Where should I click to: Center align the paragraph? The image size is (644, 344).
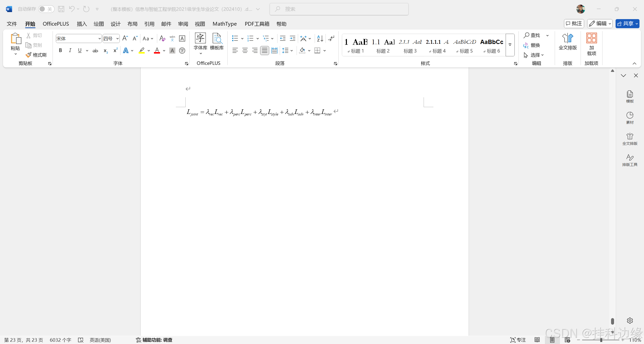coord(245,51)
